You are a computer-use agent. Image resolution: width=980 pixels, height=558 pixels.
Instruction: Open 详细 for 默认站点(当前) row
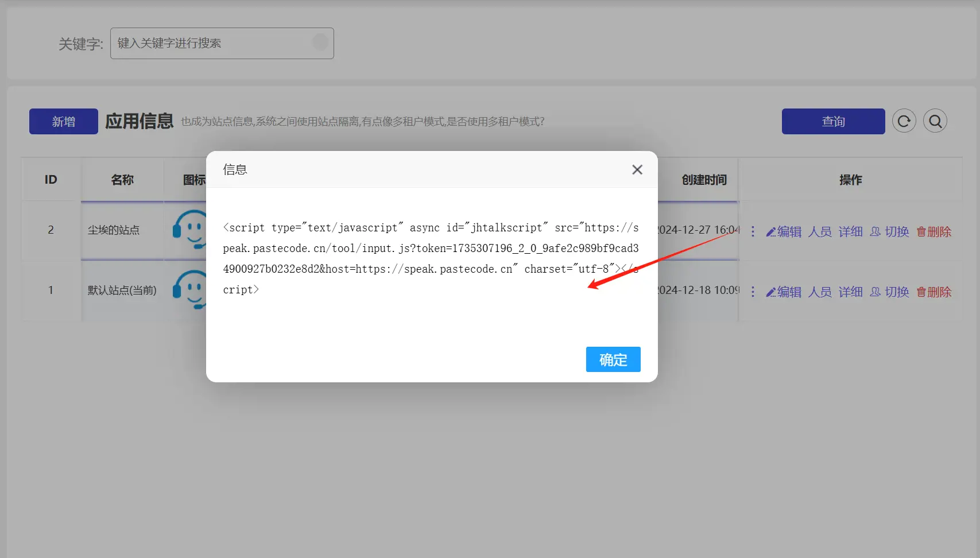tap(850, 292)
